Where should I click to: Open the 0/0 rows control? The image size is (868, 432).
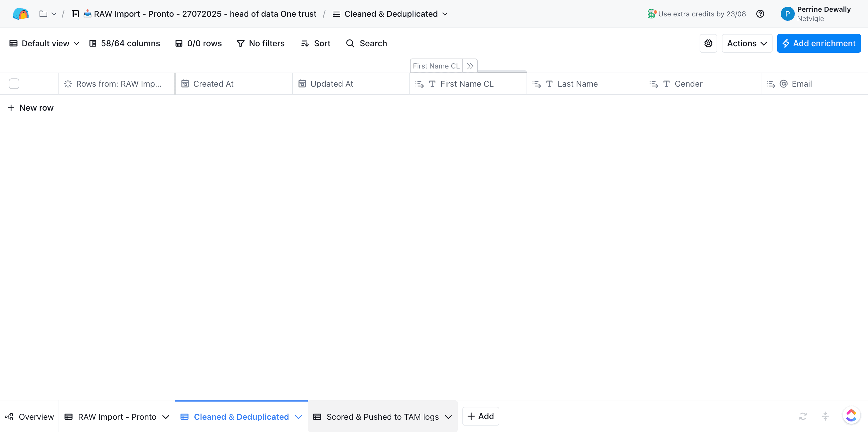pyautogui.click(x=199, y=43)
